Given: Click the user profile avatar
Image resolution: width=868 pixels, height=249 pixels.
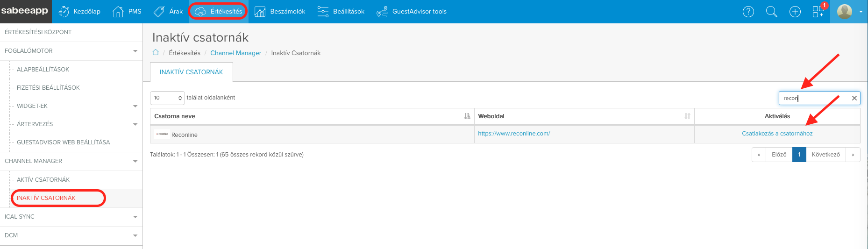Looking at the screenshot, I should (844, 12).
